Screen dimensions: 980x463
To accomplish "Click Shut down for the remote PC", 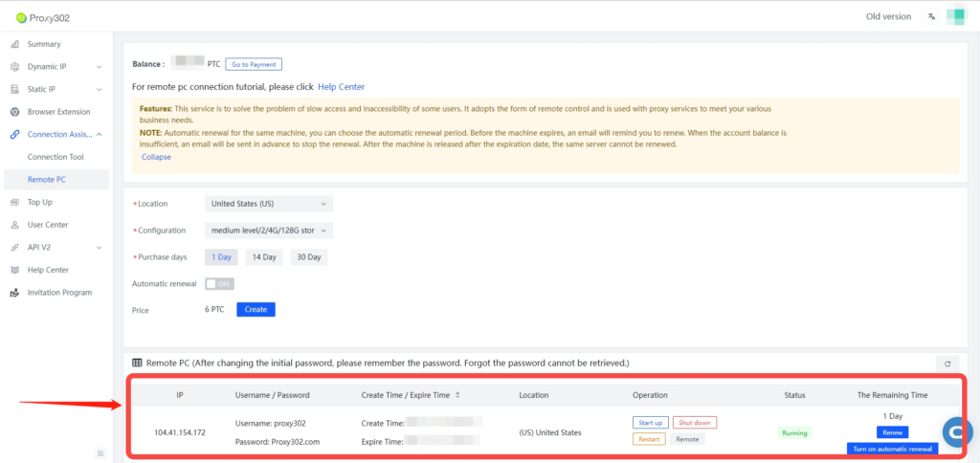I will point(695,423).
